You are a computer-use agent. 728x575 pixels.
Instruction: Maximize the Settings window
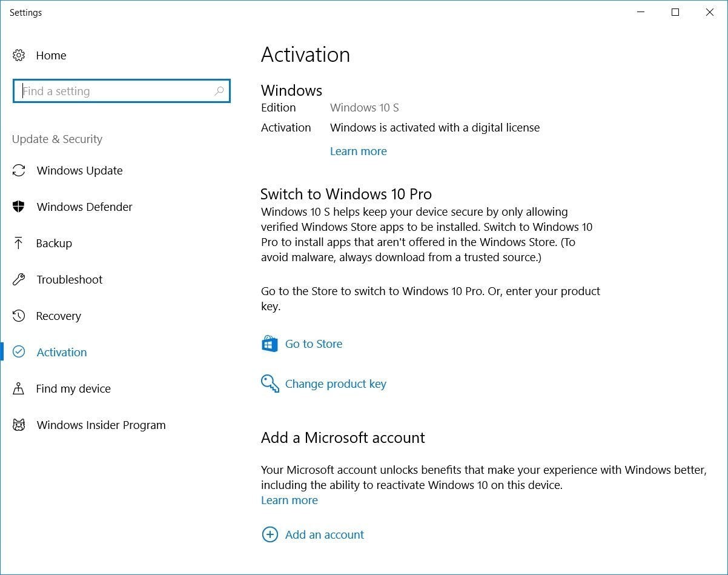tap(675, 12)
